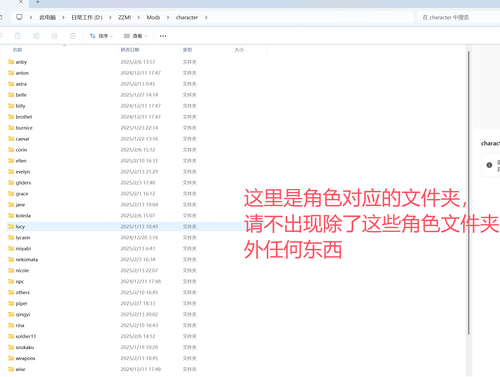This screenshot has height=377, width=500.
Task: Sort by 类型 column header
Action: tap(187, 50)
